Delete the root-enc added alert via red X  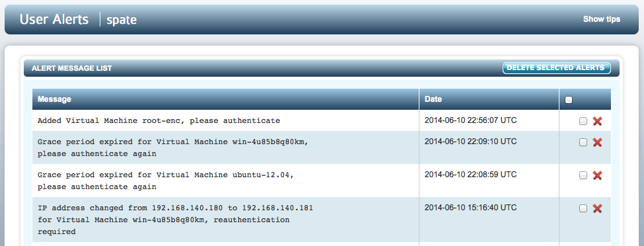point(597,121)
